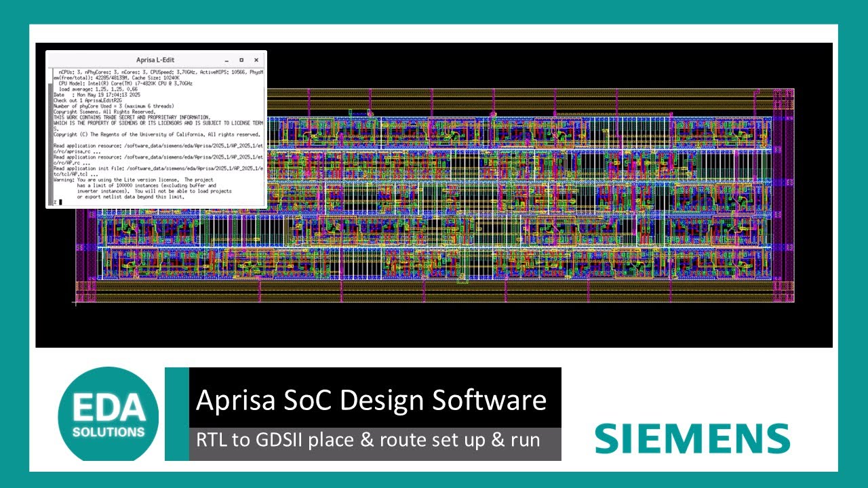868x488 pixels.
Task: Click the EDA Solutions round logo
Action: [x=108, y=415]
